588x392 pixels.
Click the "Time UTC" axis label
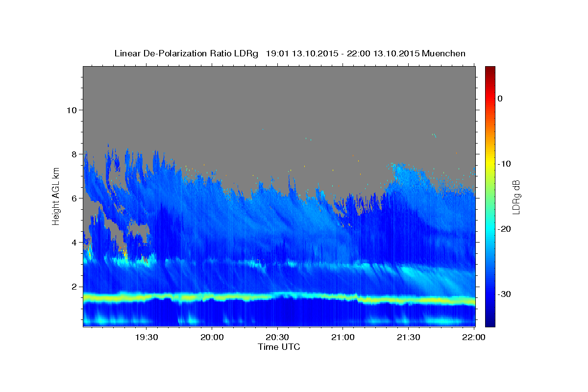click(279, 347)
